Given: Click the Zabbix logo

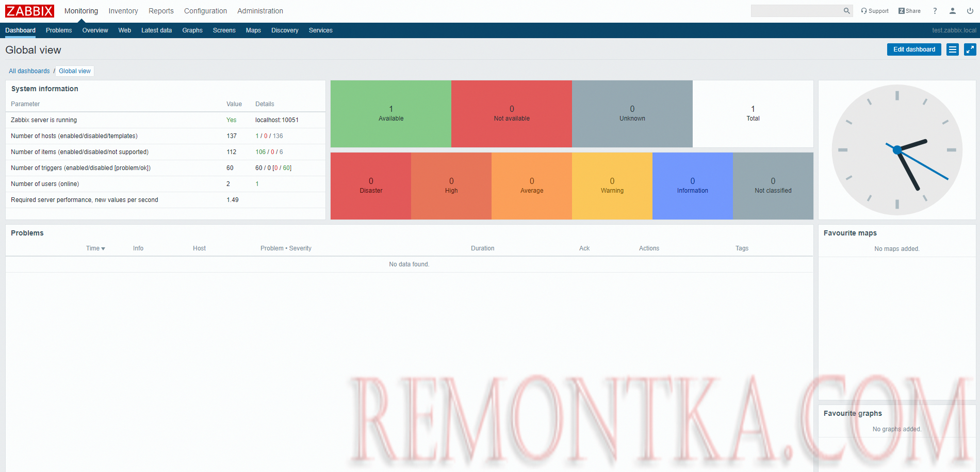Looking at the screenshot, I should [x=29, y=11].
